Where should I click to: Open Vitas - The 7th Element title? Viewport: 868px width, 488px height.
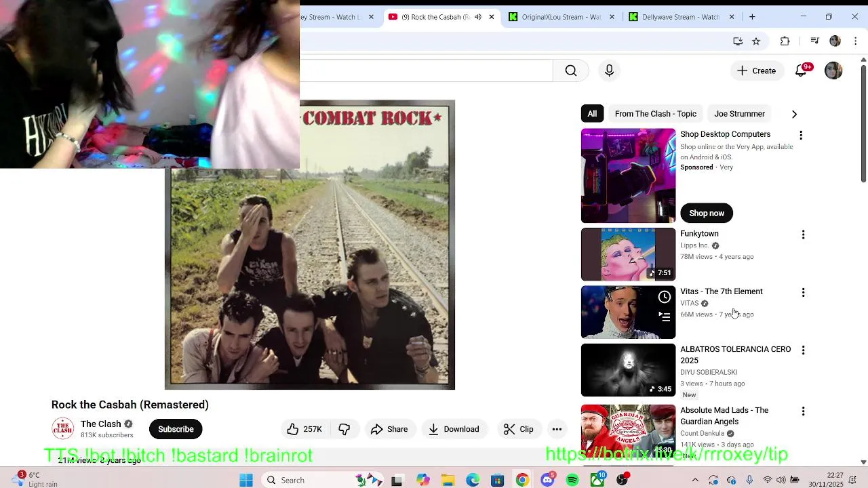click(x=722, y=291)
